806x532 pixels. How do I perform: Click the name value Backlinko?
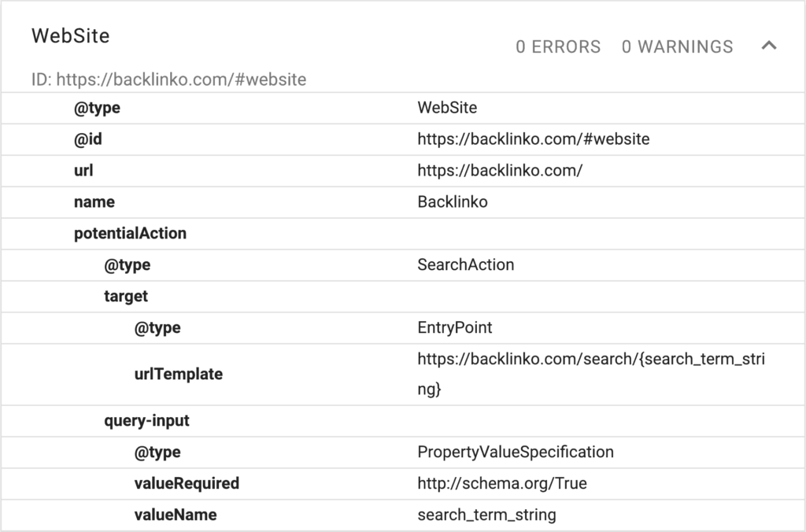coord(453,202)
